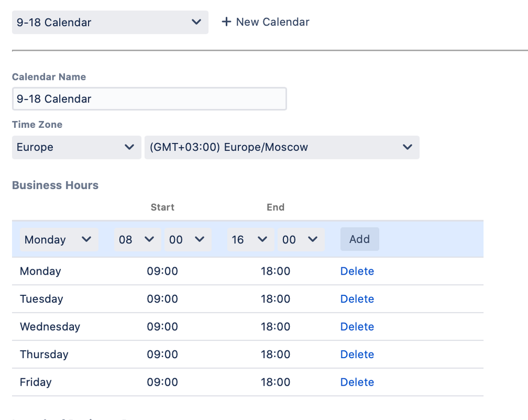The height and width of the screenshot is (420, 528).
Task: Click the Tuesday 09:00 start time
Action: pos(162,299)
